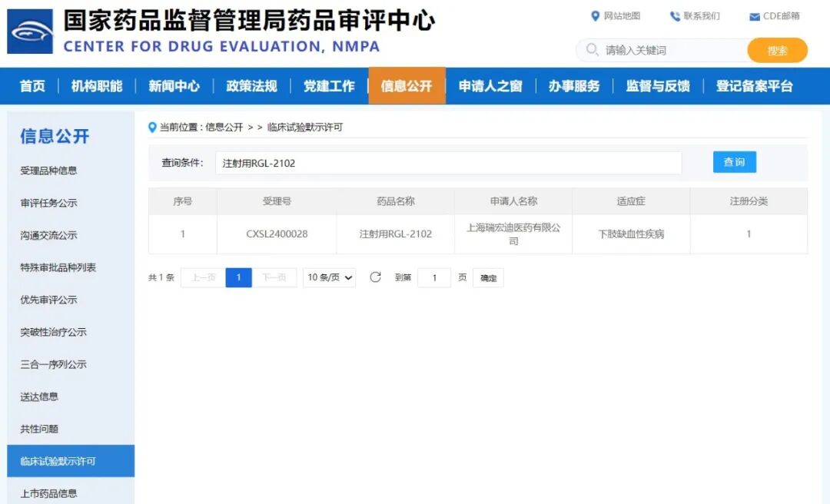830x504 pixels.
Task: Click the magnifier icon in search box
Action: pyautogui.click(x=593, y=50)
